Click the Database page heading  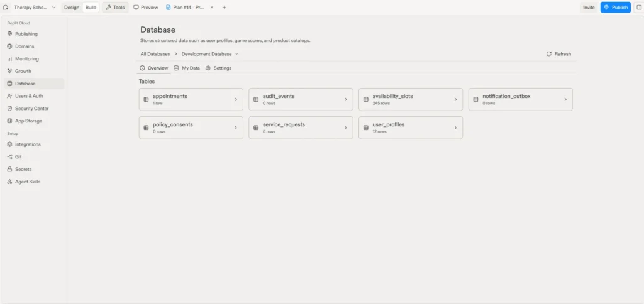(x=158, y=30)
